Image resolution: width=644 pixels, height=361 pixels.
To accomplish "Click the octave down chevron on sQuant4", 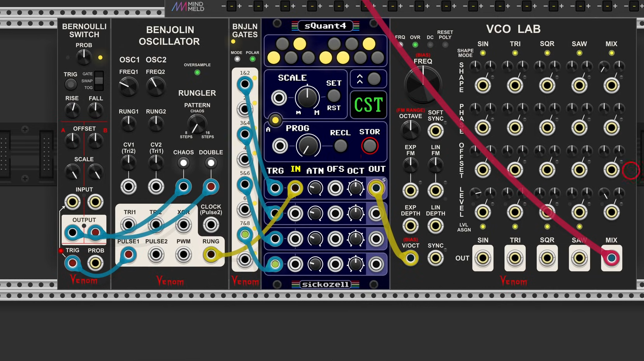I will pos(360,82).
